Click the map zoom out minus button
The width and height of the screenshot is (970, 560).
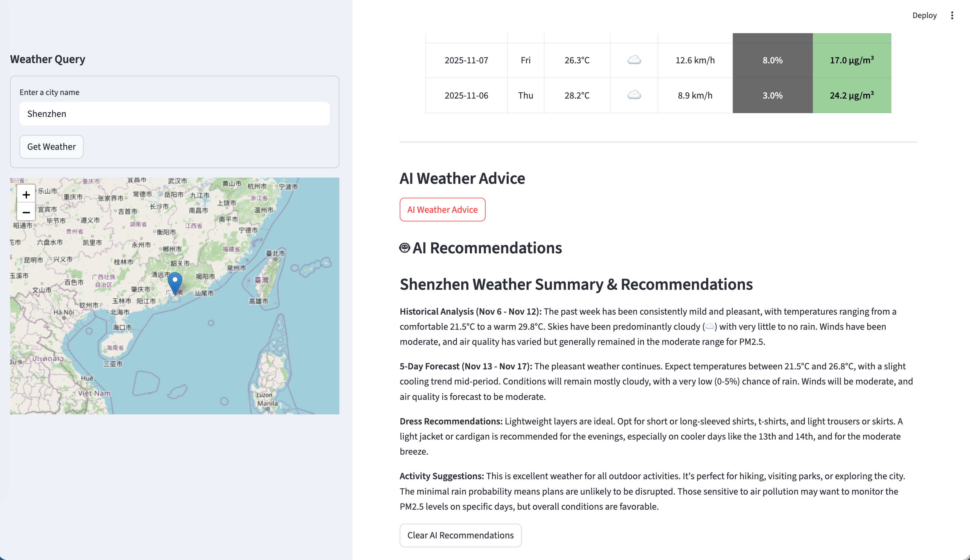(x=26, y=212)
